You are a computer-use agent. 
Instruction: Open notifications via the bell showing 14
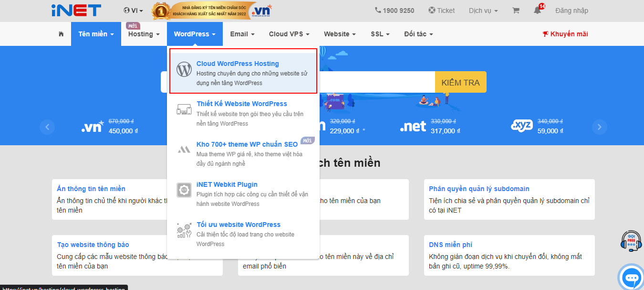pyautogui.click(x=537, y=10)
